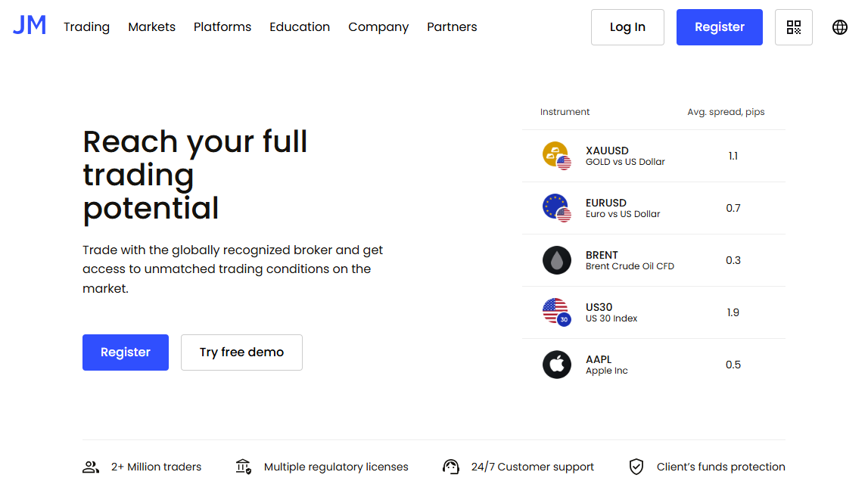Click Try free demo button

[241, 352]
